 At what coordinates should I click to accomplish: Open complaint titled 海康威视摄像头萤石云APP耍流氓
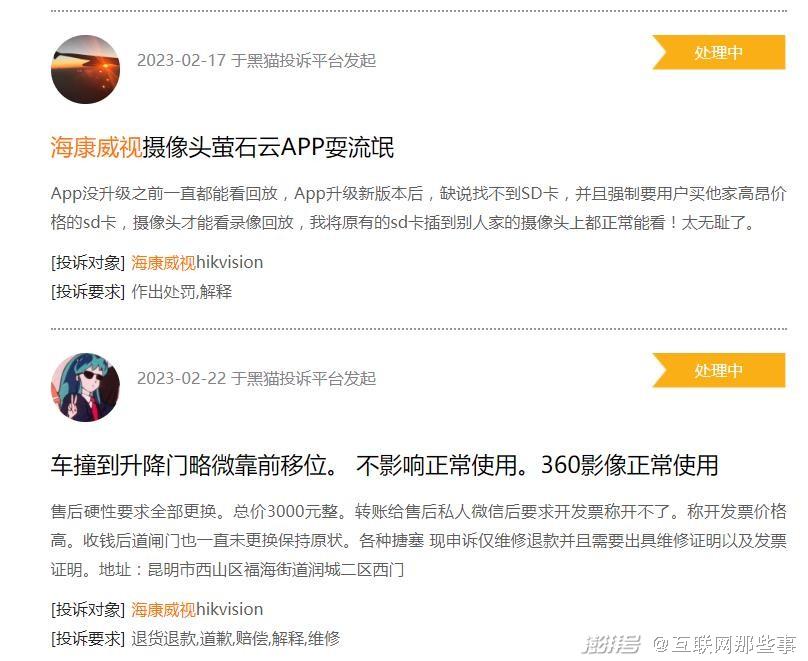pyautogui.click(x=222, y=147)
